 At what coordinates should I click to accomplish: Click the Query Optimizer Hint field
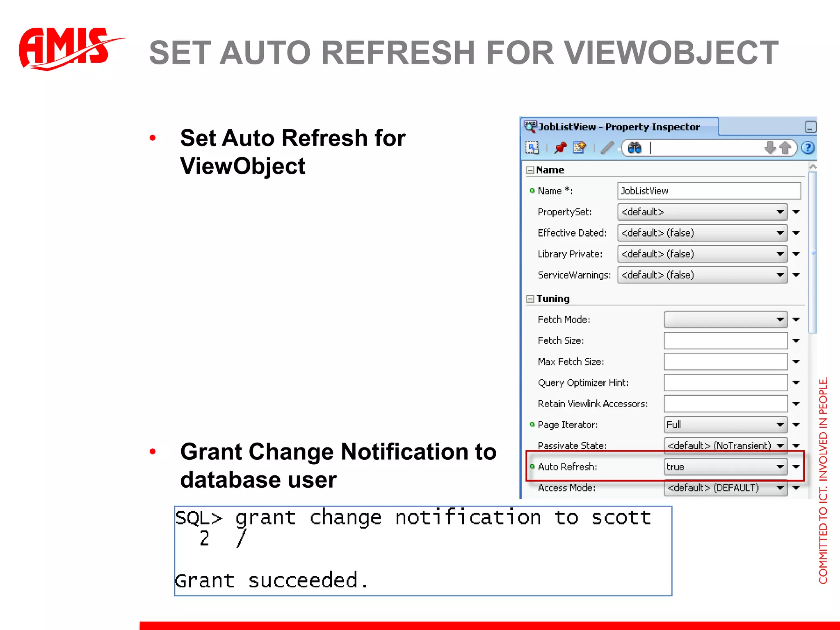click(x=726, y=383)
